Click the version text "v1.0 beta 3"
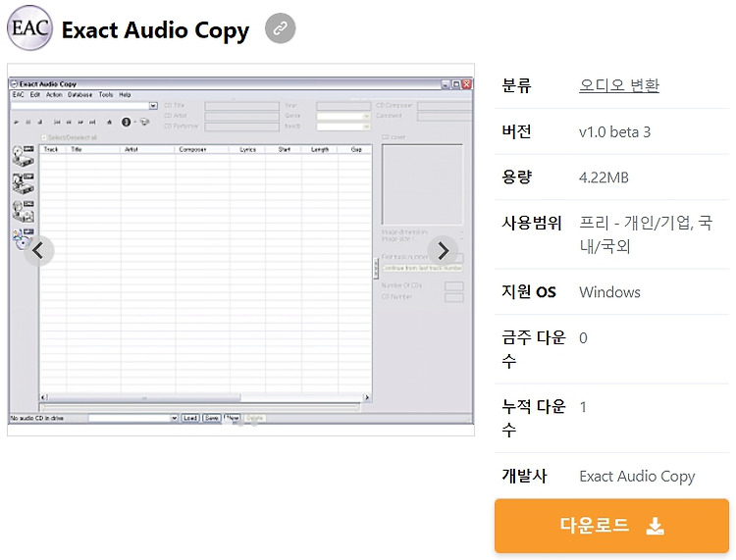This screenshot has width=736, height=560. tap(614, 132)
